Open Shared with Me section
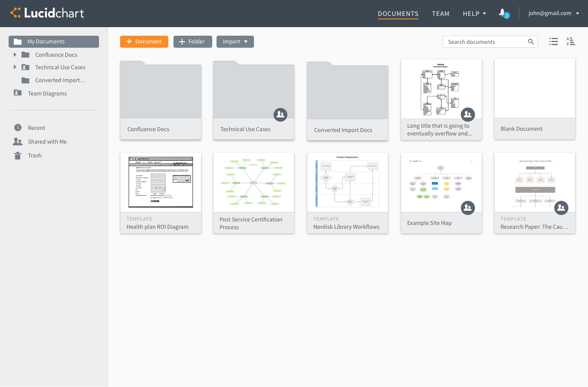The height and width of the screenshot is (387, 588). (47, 141)
